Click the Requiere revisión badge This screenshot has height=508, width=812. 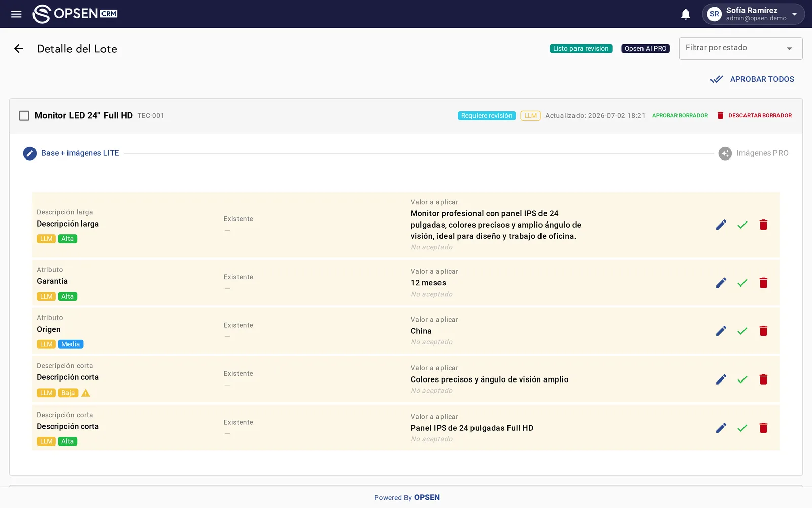487,116
